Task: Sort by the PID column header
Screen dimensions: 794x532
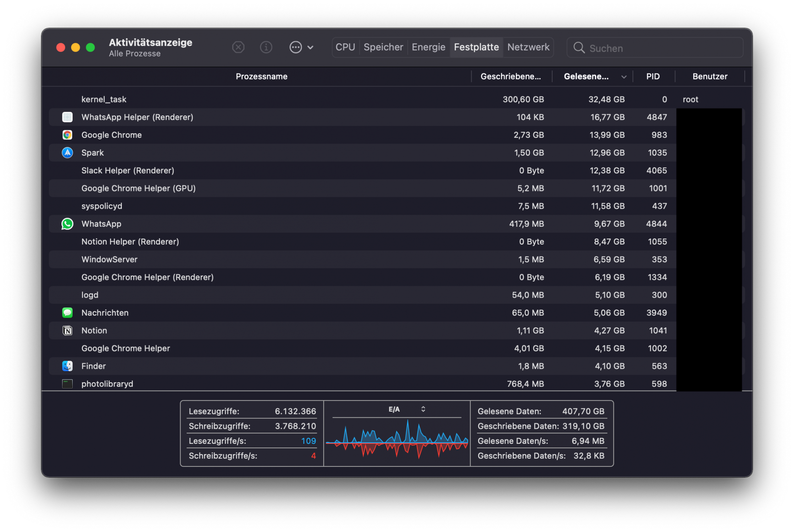Action: coord(653,77)
